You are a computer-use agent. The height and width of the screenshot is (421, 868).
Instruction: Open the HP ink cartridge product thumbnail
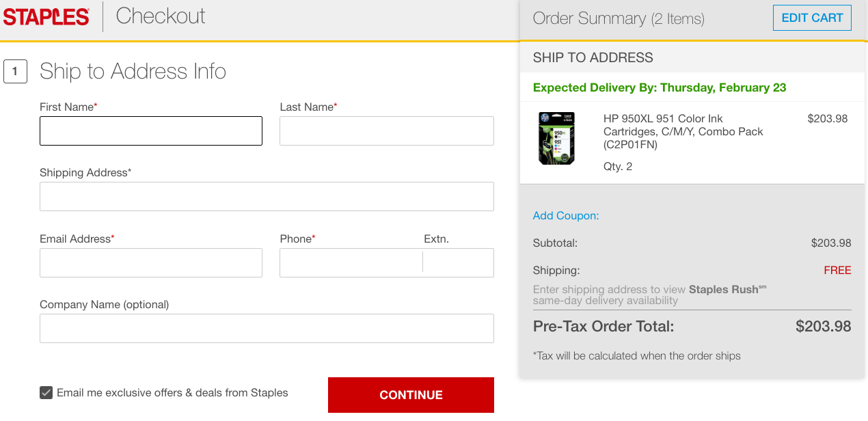click(556, 139)
